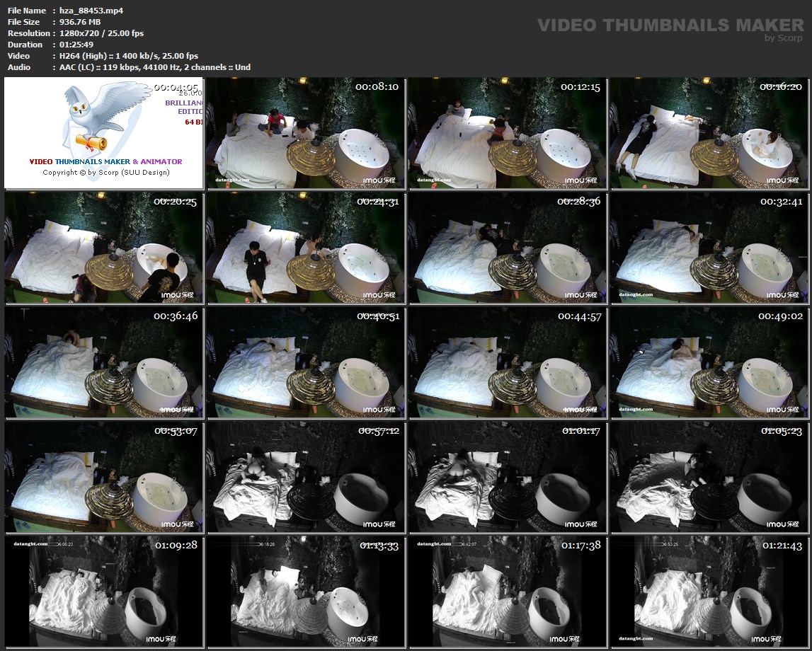
Task: Click the 00:16:20 thumbnail
Action: coord(709,133)
